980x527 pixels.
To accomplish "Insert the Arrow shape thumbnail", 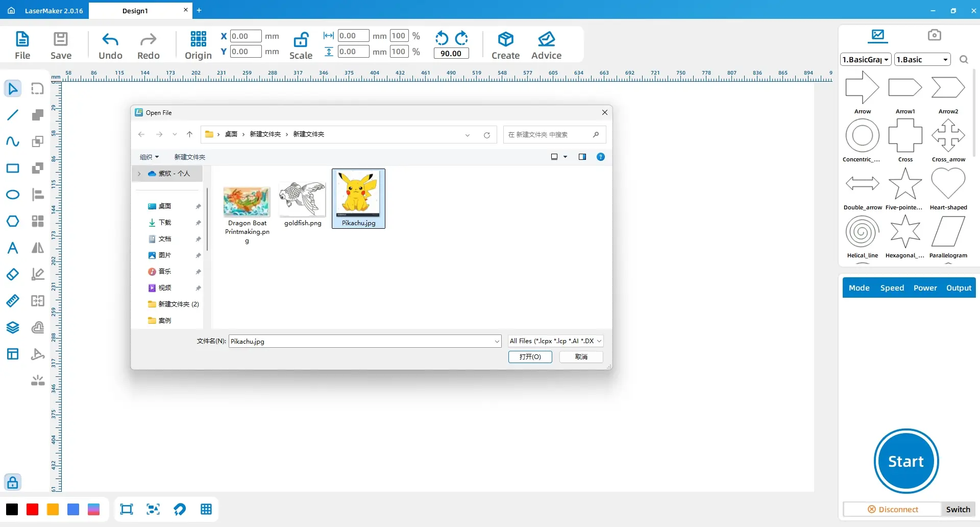I will 863,88.
